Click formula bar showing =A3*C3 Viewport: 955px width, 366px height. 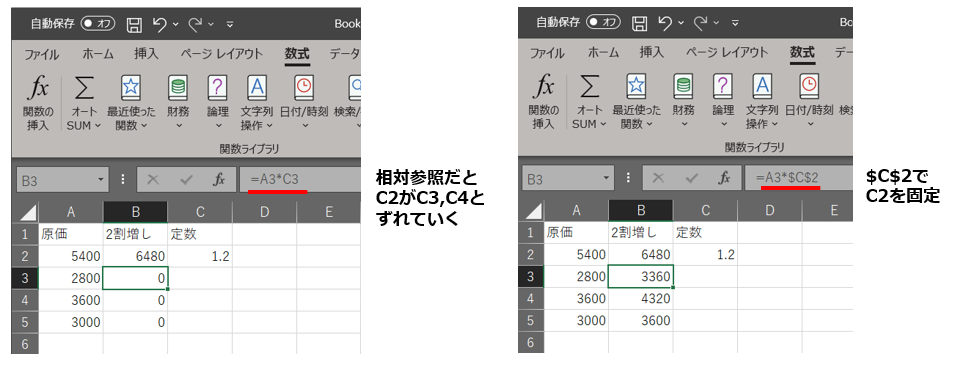point(300,180)
